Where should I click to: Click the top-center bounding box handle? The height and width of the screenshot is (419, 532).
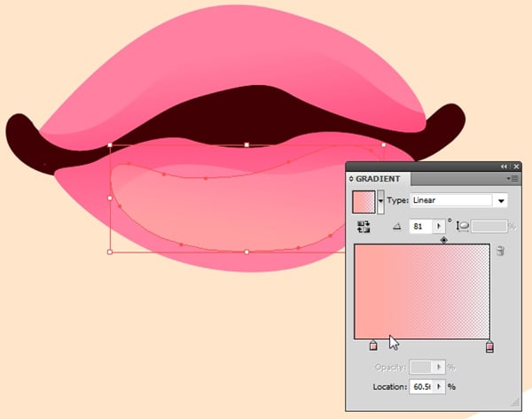(246, 144)
